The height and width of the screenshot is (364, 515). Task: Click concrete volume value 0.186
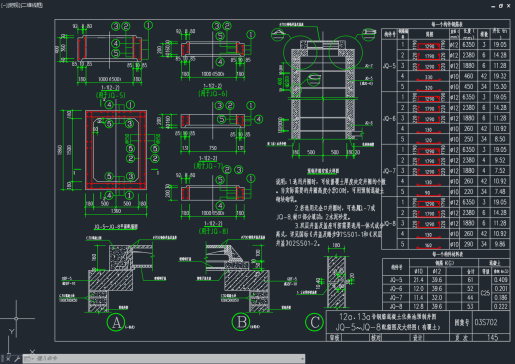(x=501, y=297)
